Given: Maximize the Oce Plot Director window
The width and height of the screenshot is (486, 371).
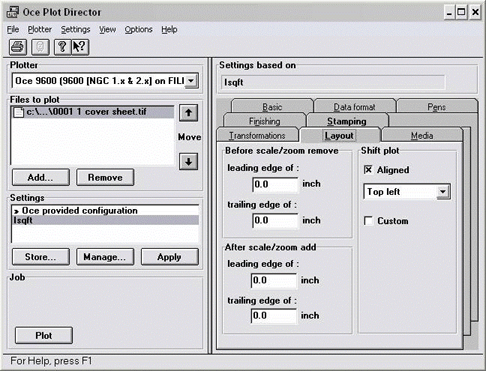Looking at the screenshot, I should click(x=462, y=13).
